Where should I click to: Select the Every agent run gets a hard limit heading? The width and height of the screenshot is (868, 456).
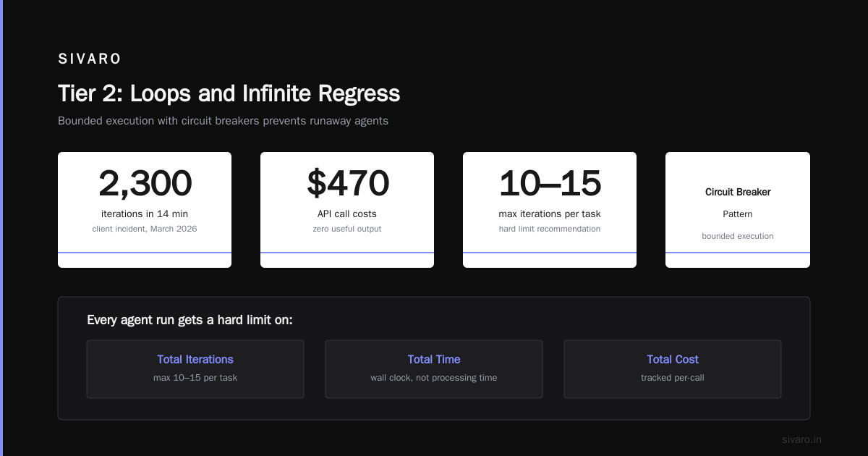(x=190, y=320)
